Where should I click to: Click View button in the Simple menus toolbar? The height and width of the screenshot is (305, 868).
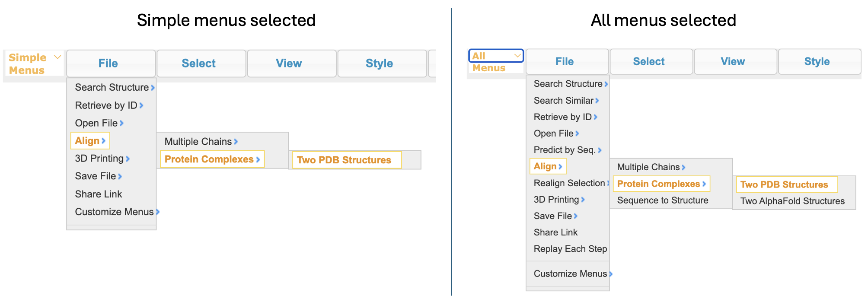coord(289,64)
